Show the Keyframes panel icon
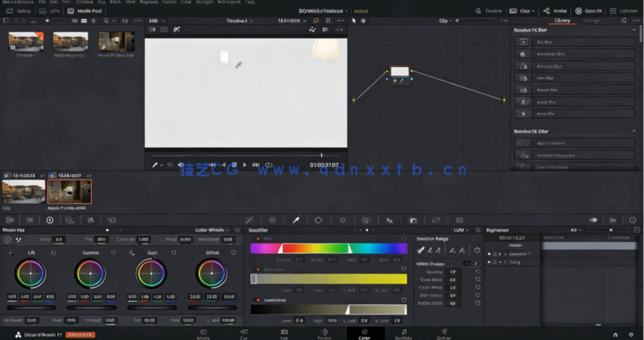The image size is (644, 340). point(593,220)
